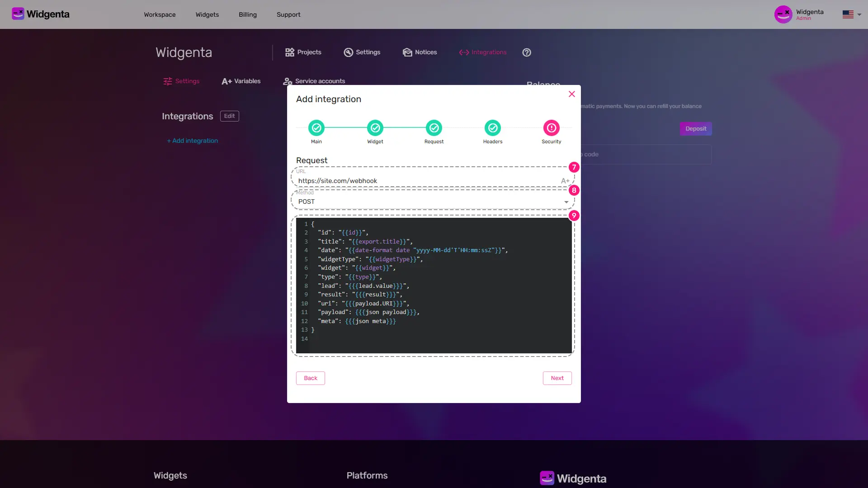Click the Headers step checkmark icon
The width and height of the screenshot is (868, 488).
492,128
